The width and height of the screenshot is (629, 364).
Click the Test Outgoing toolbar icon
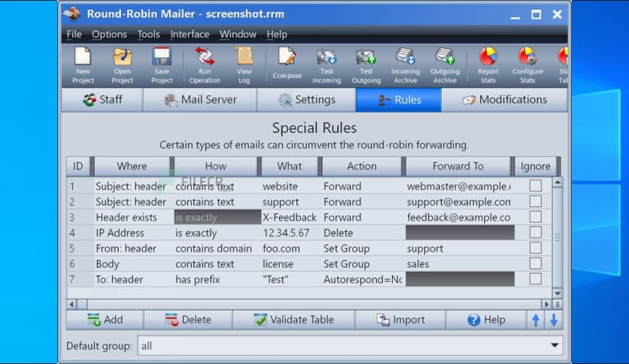(x=366, y=59)
